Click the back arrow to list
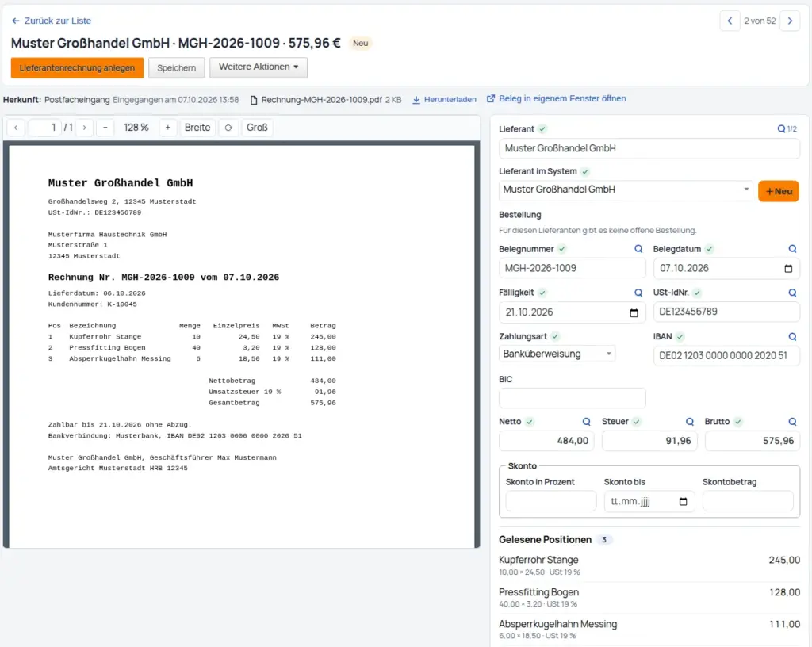Image resolution: width=812 pixels, height=647 pixels. pos(16,21)
